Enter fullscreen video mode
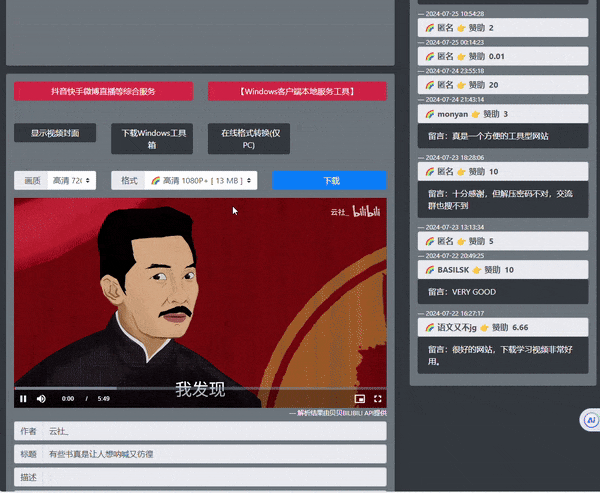This screenshot has width=600, height=493. pos(377,399)
